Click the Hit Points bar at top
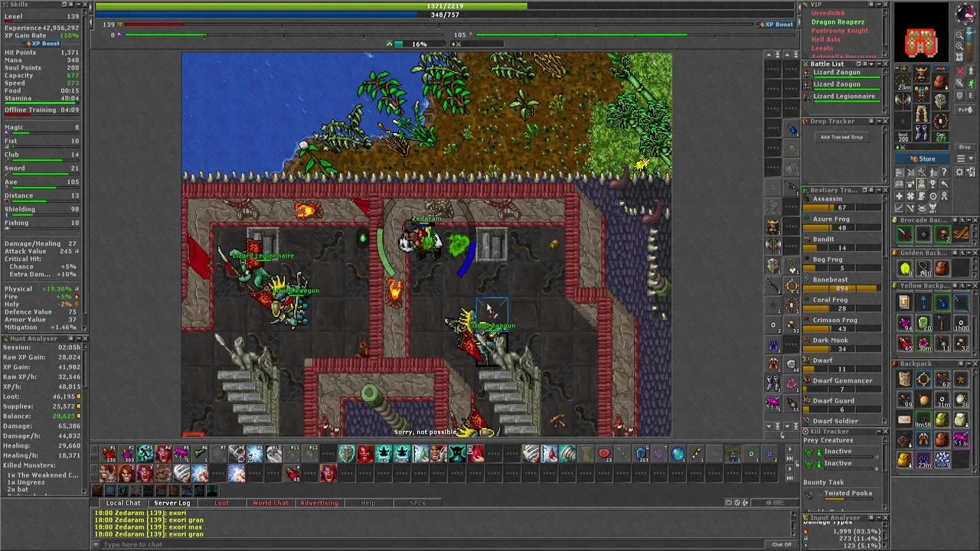 tap(445, 6)
